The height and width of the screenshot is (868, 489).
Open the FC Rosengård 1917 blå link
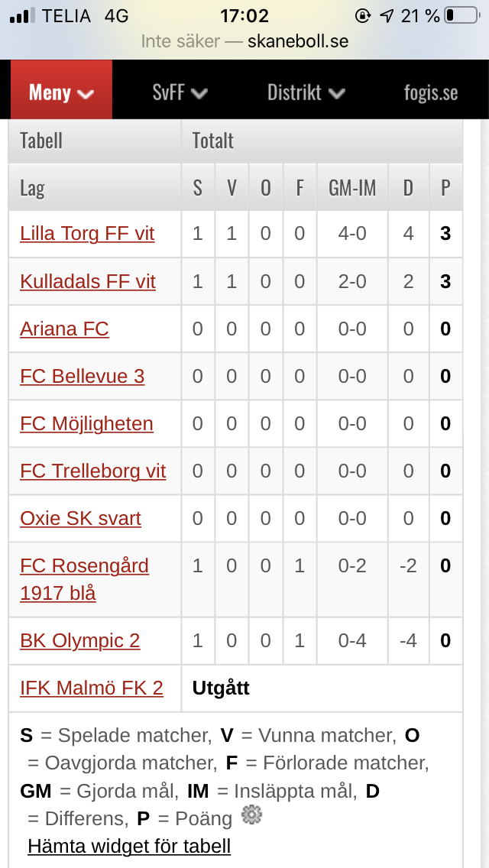pyautogui.click(x=84, y=579)
